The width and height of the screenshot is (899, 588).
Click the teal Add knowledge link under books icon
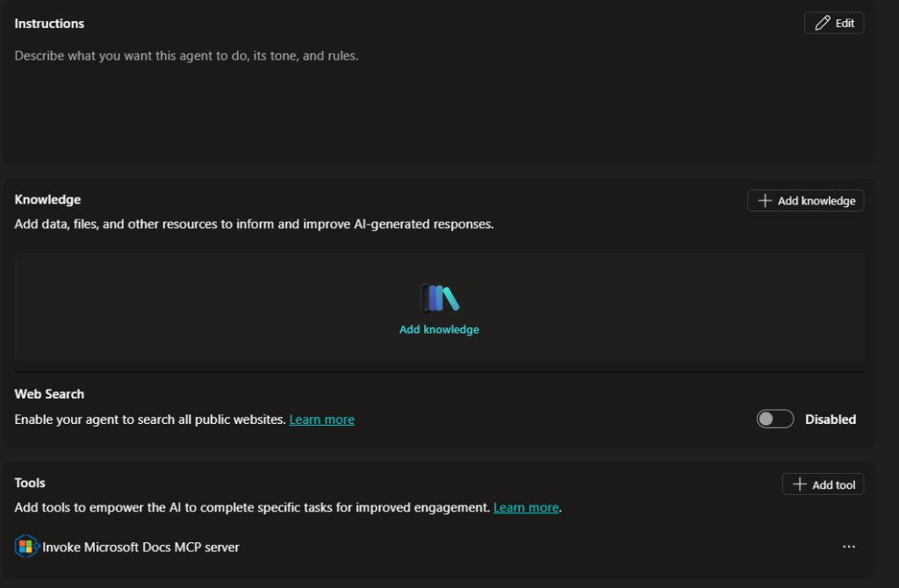click(439, 330)
